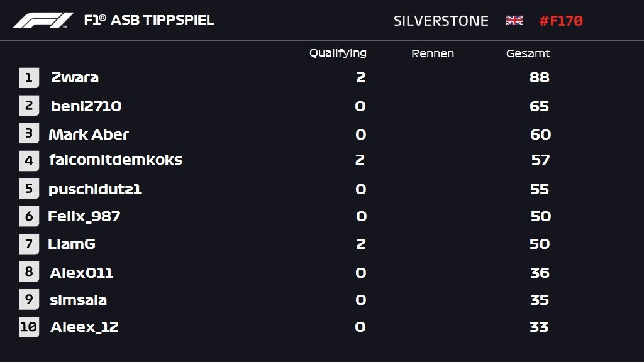644x362 pixels.
Task: Click the F1 logo in the header
Action: pos(43,20)
